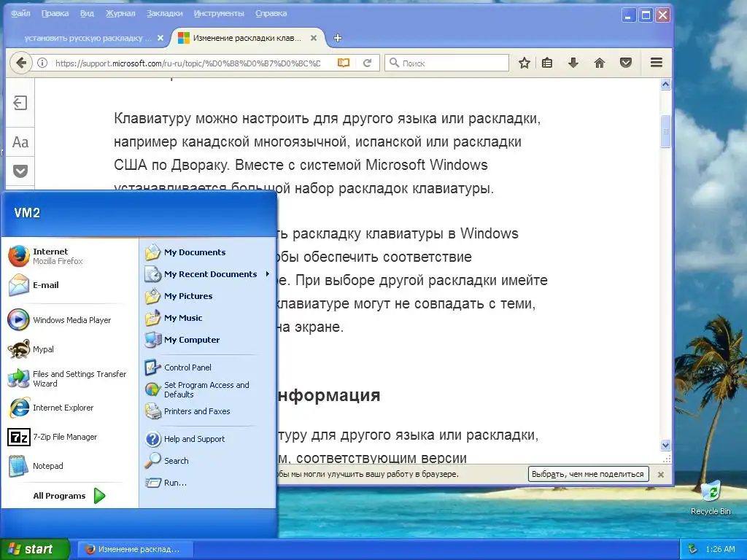
Task: Open the Вид menu
Action: pyautogui.click(x=88, y=13)
